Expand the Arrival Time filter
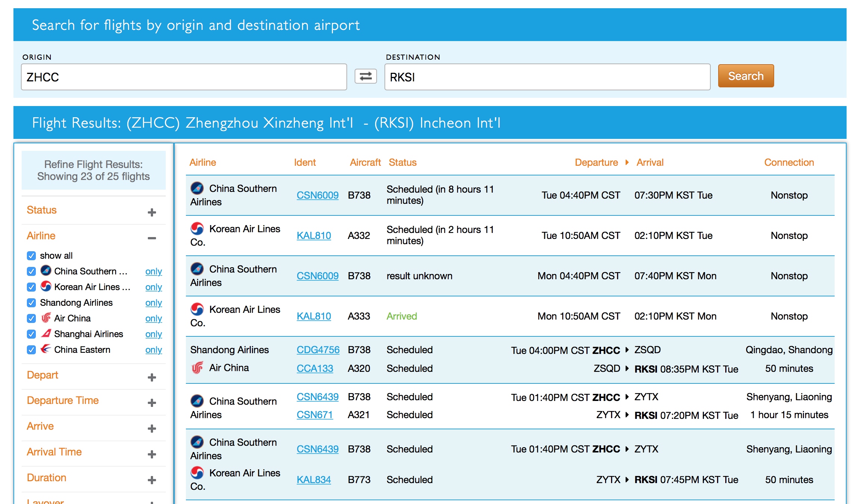The width and height of the screenshot is (866, 504). pos(152,454)
